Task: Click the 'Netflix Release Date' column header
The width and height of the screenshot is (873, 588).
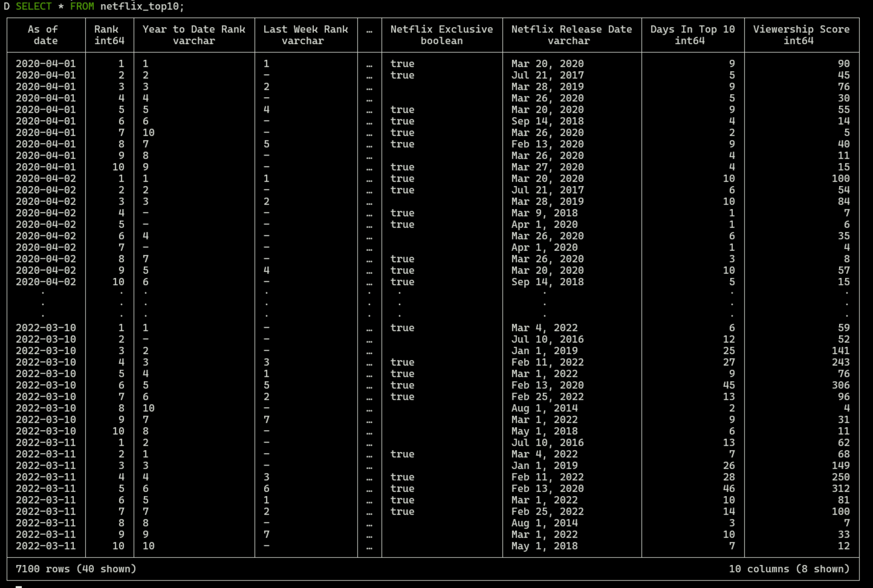Action: coord(572,29)
